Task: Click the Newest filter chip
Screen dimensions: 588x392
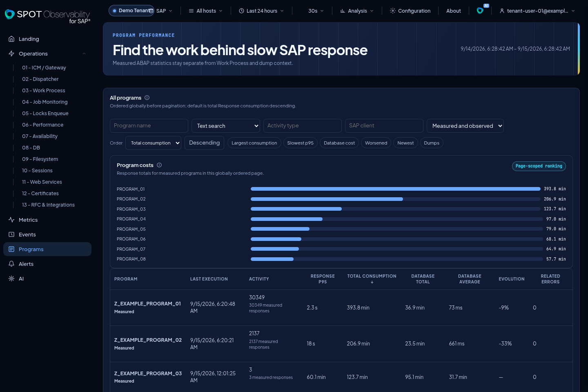Action: [x=405, y=143]
